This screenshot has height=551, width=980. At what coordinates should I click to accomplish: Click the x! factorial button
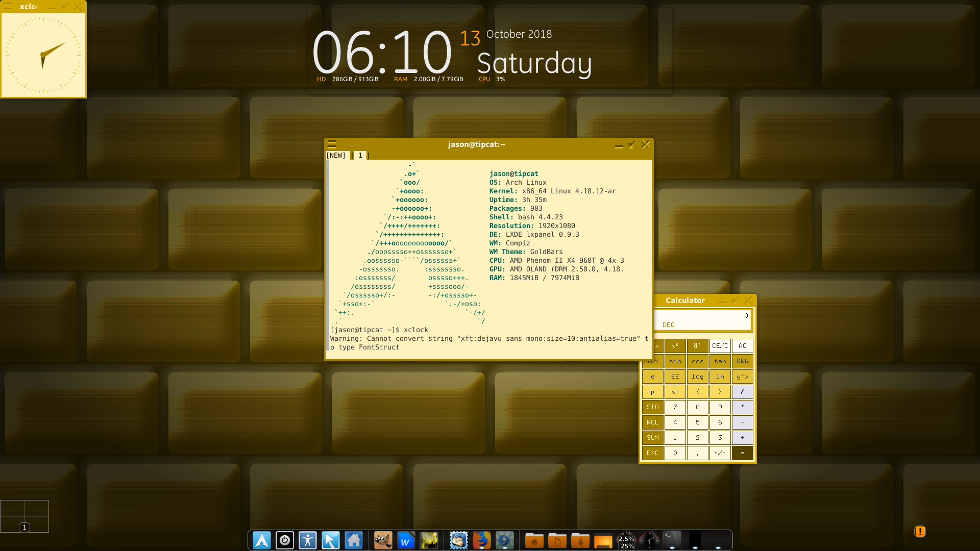pyautogui.click(x=675, y=392)
